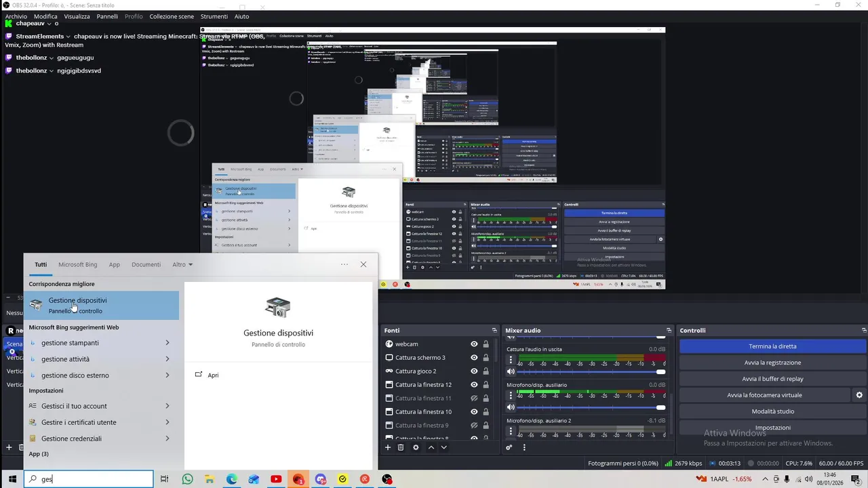Screen dimensions: 868x488
Task: Expand the gestione disco esterno suggestion arrow
Action: [x=167, y=375]
